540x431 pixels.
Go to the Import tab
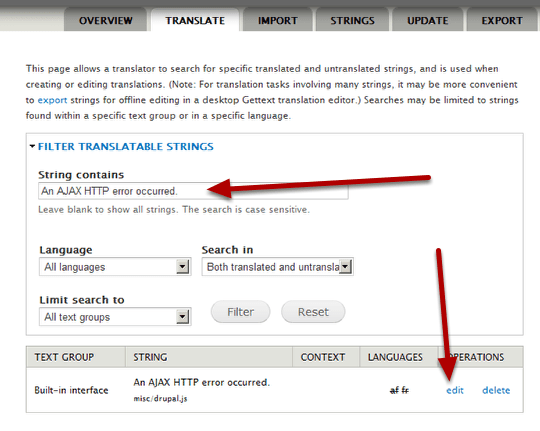pos(278,20)
